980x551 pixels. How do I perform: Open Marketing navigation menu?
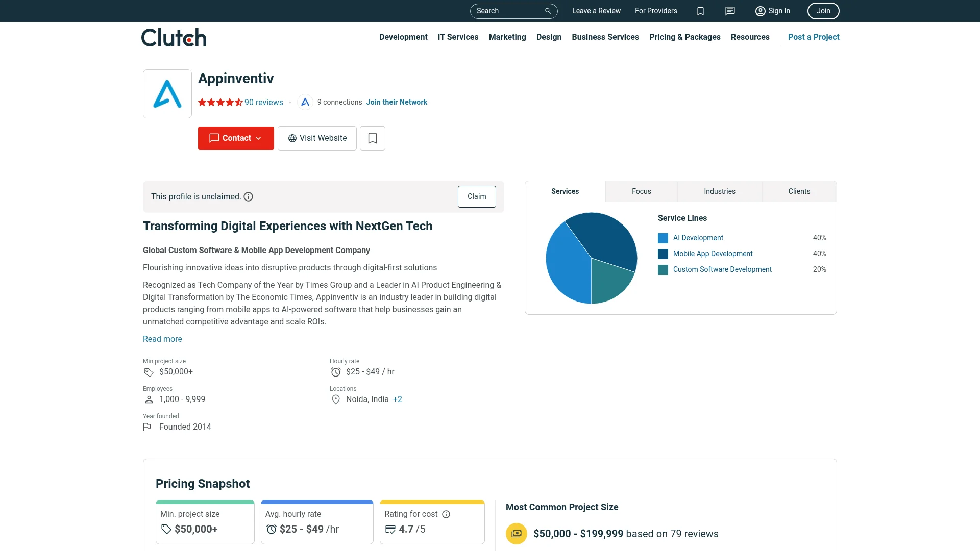point(507,37)
